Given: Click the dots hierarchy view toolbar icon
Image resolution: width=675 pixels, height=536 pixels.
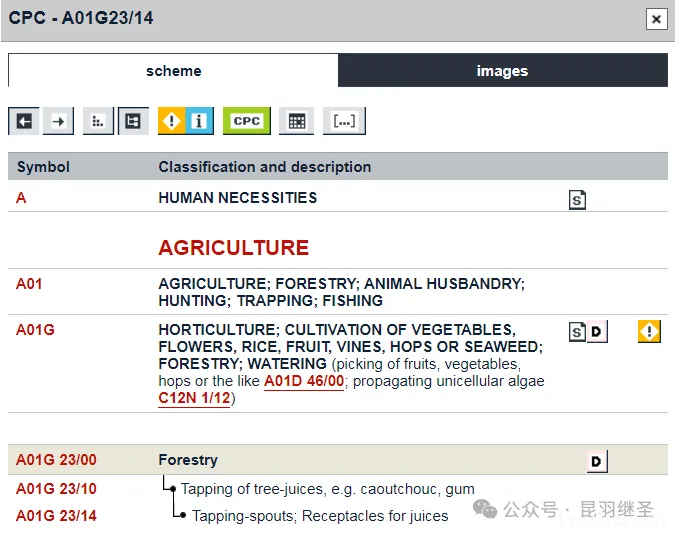Looking at the screenshot, I should [x=98, y=121].
